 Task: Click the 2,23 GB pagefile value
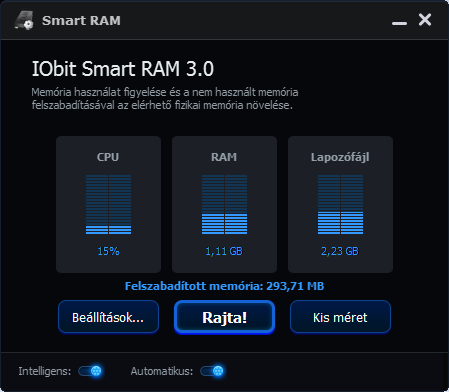[x=340, y=251]
